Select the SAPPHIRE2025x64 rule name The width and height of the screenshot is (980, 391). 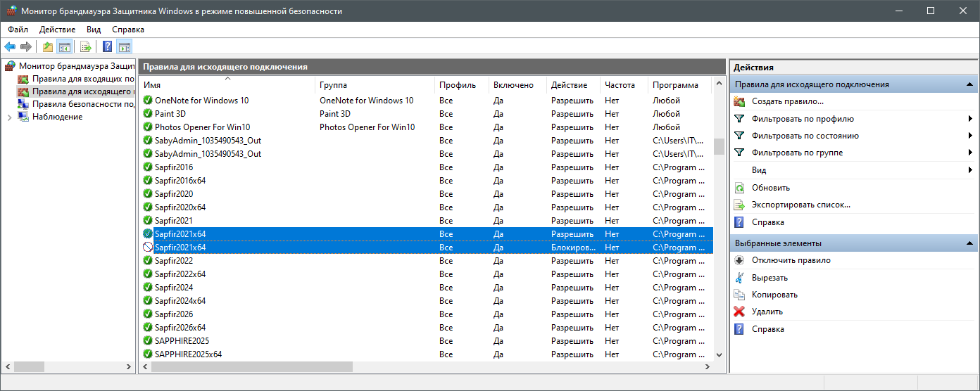coord(188,354)
